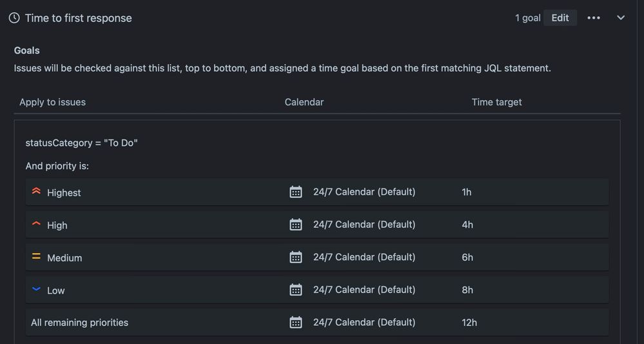
Task: Collapse the Time to first response section
Action: click(x=621, y=18)
